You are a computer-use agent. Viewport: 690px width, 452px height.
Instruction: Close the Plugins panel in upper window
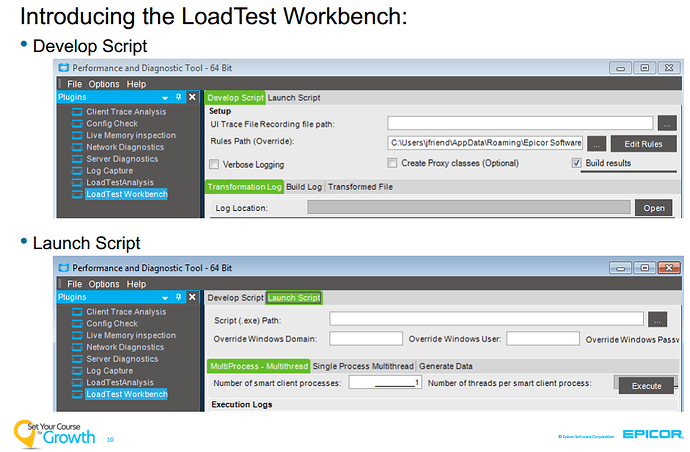click(192, 97)
